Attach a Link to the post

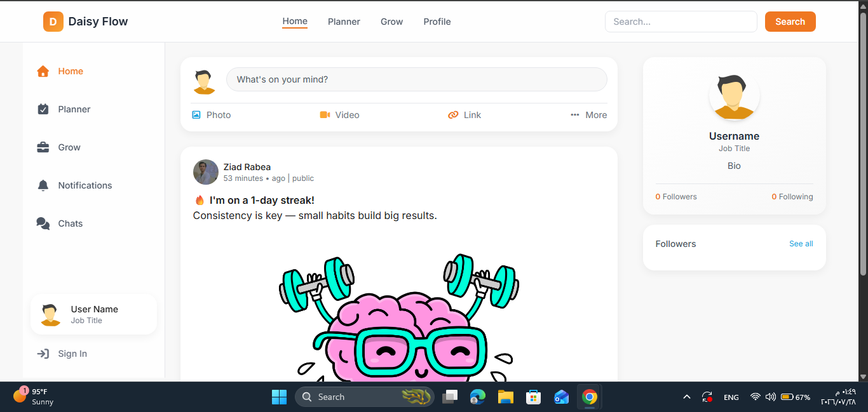click(x=465, y=115)
